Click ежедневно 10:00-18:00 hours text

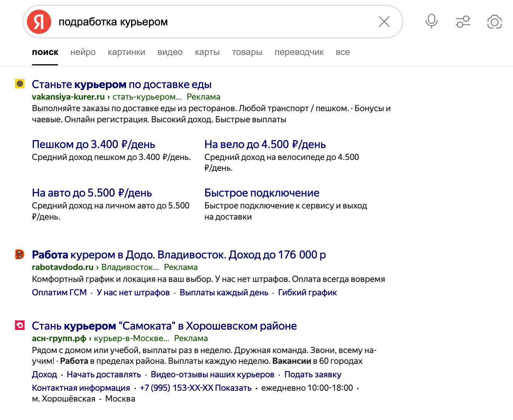307,388
